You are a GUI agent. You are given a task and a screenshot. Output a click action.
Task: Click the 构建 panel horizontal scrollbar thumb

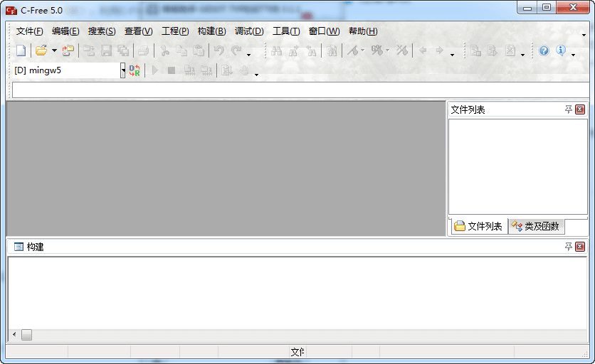[x=26, y=335]
